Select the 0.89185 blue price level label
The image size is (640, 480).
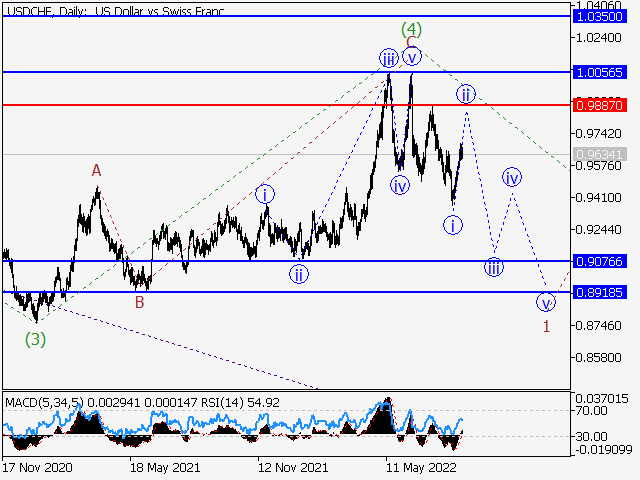pyautogui.click(x=599, y=293)
